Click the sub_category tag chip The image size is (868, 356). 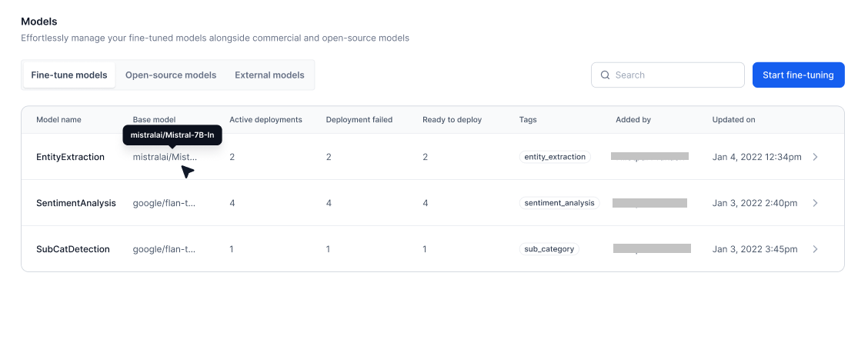click(549, 249)
